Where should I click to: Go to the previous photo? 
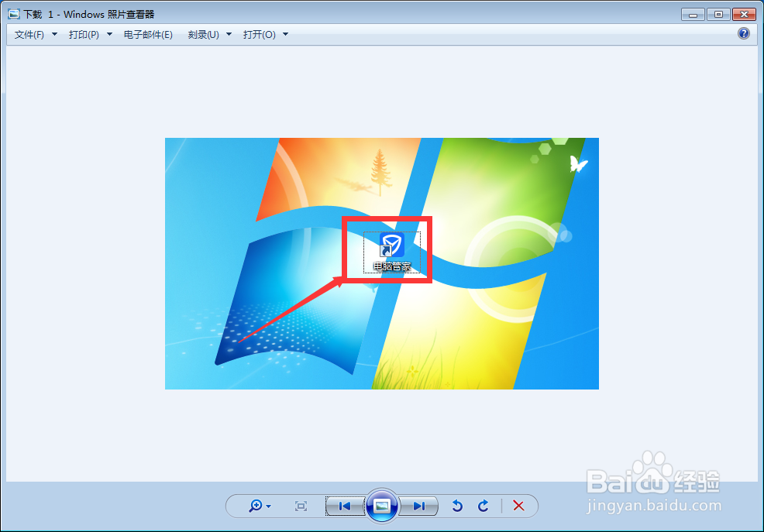345,506
